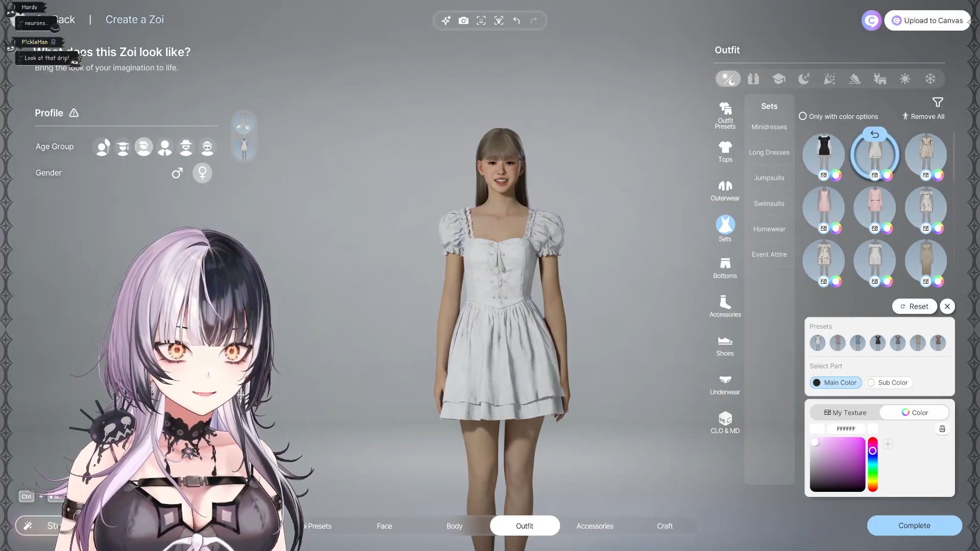980x551 pixels.
Task: Select the black dress thumbnail
Action: [x=823, y=153]
